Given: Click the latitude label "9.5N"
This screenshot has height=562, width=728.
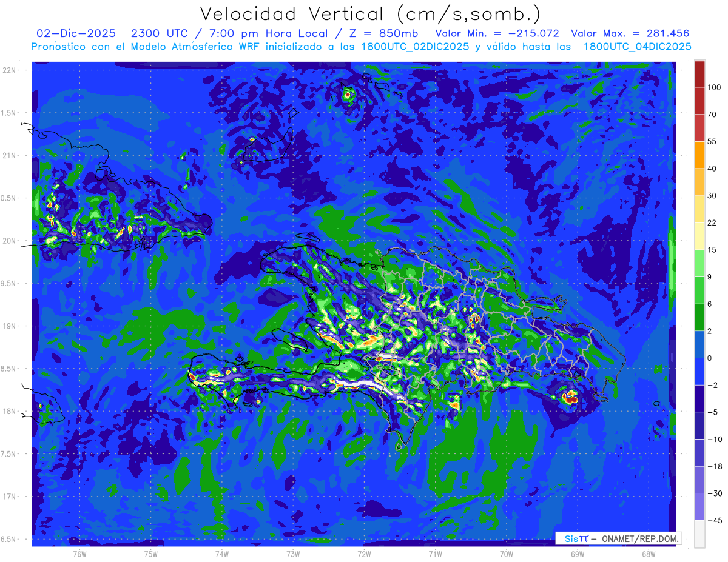Looking at the screenshot, I should point(9,283).
